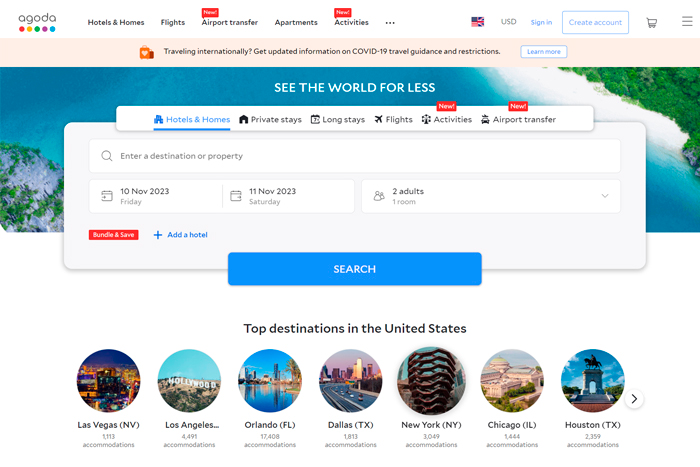Click the Private stays house icon
This screenshot has width=700, height=467.
point(243,119)
